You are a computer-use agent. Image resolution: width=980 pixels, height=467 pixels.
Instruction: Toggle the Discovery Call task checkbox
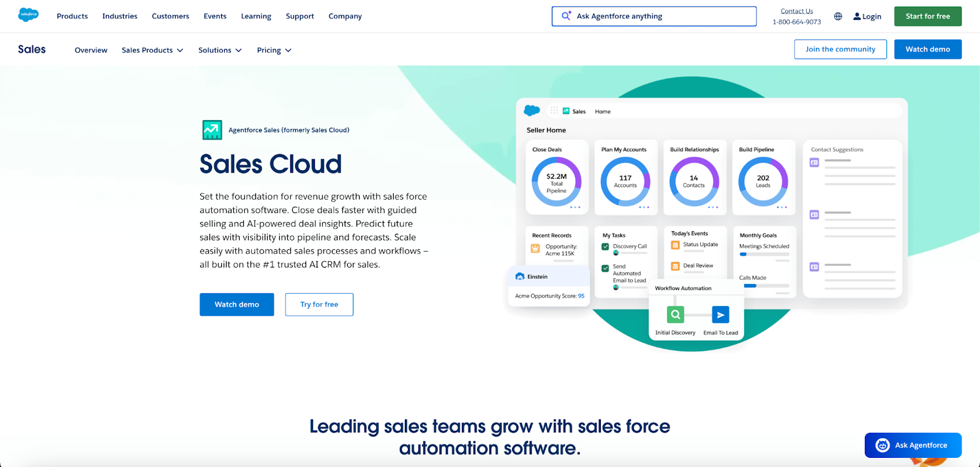click(605, 247)
